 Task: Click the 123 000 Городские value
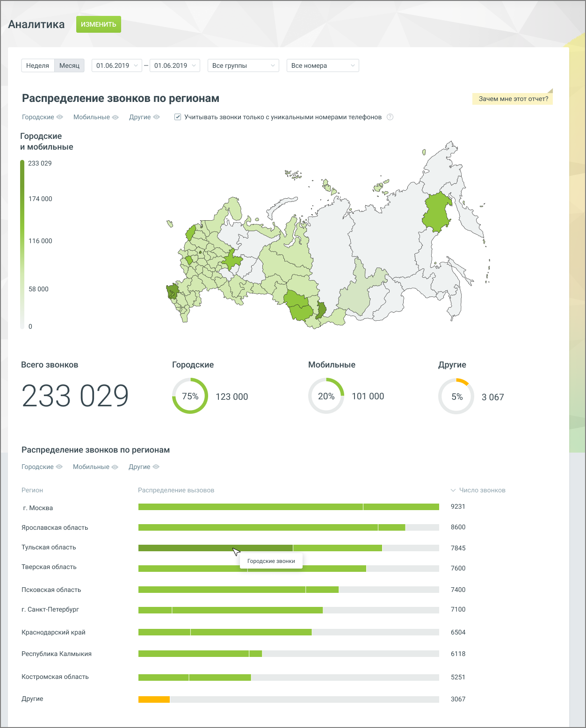click(232, 396)
